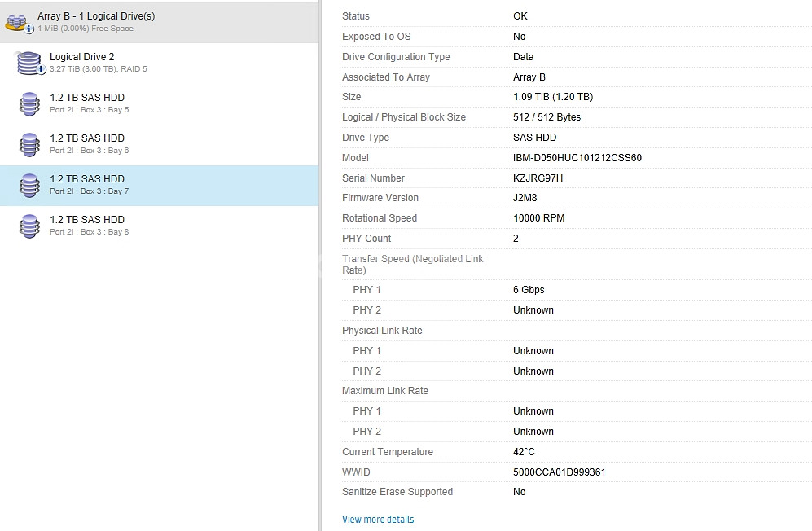Screen dimensions: 812x531
Task: Click the Sanitize Erase Supported label
Action: coord(397,492)
